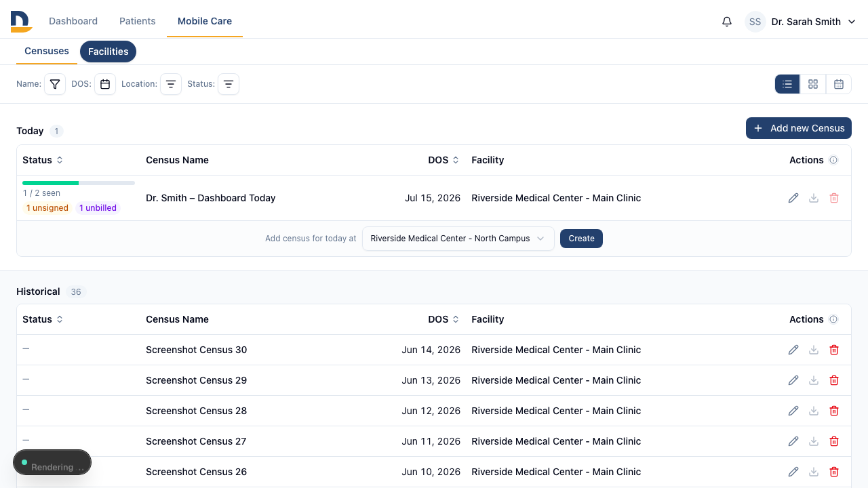Screen dimensions: 868x488
Task: Click Create button for today's census
Action: pyautogui.click(x=581, y=239)
